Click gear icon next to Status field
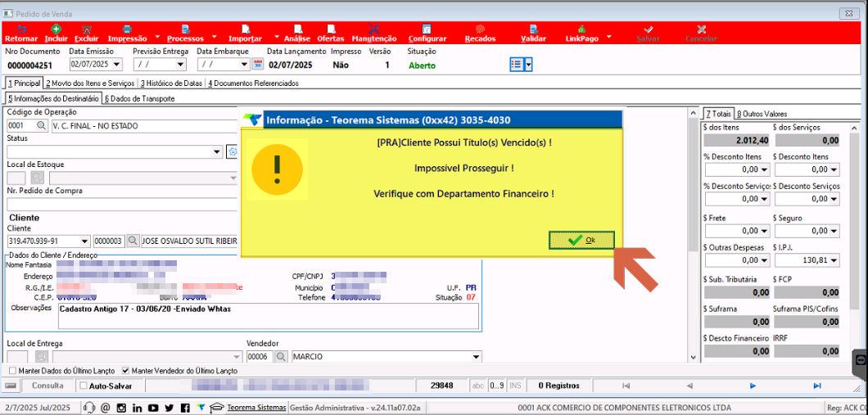The width and height of the screenshot is (868, 415). click(x=233, y=151)
